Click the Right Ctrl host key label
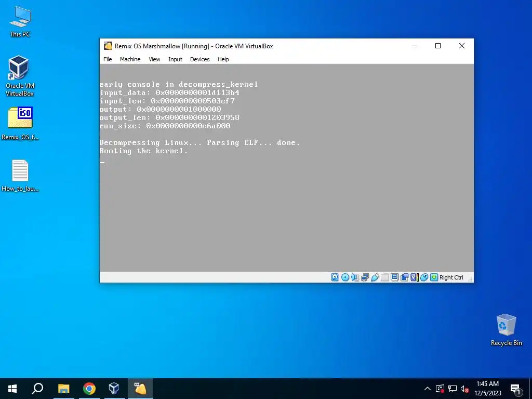Viewport: 532px width, 399px height. click(451, 277)
